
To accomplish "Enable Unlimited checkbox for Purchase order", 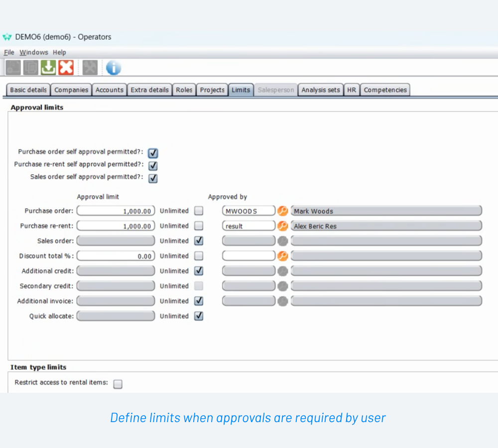I will click(x=199, y=211).
